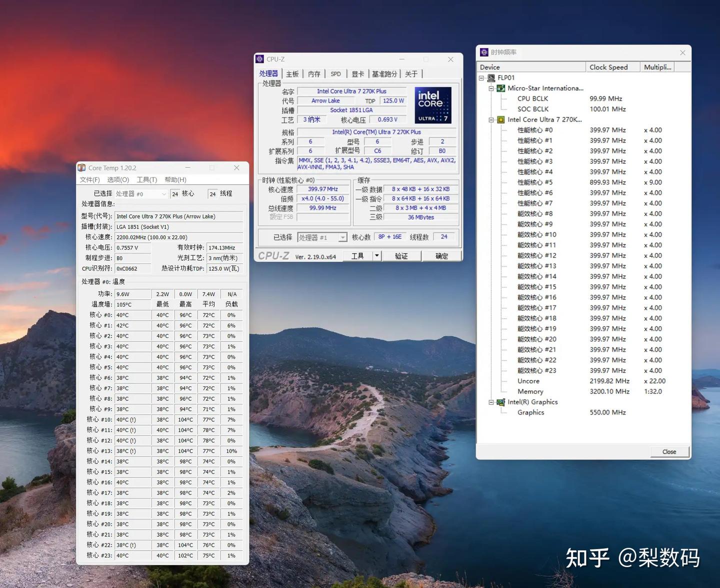Click the '550.00 MHz' Graphics clock speed
This screenshot has height=588, width=720.
click(x=607, y=412)
